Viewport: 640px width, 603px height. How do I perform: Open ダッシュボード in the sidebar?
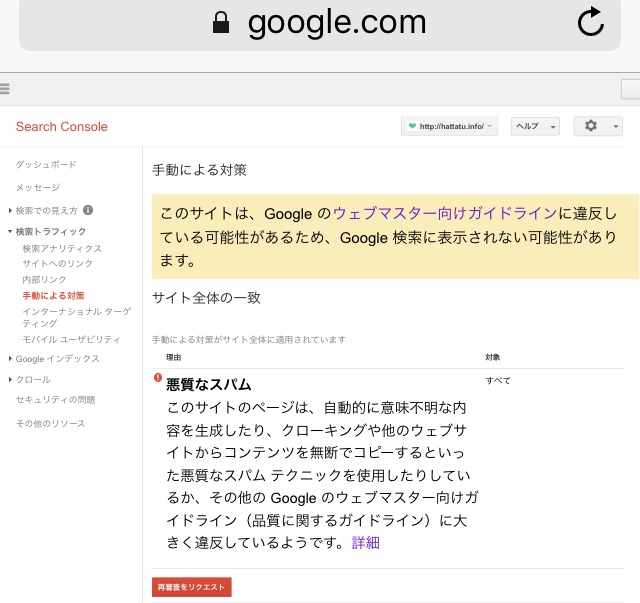[x=46, y=165]
